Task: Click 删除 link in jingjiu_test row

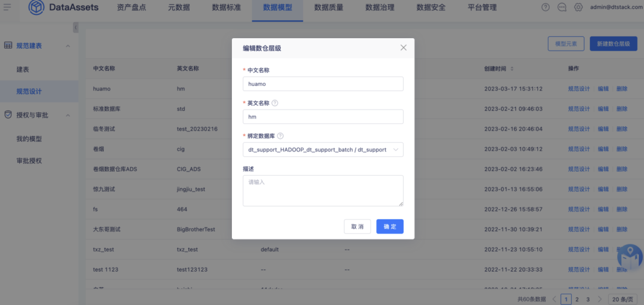Action: coord(622,189)
